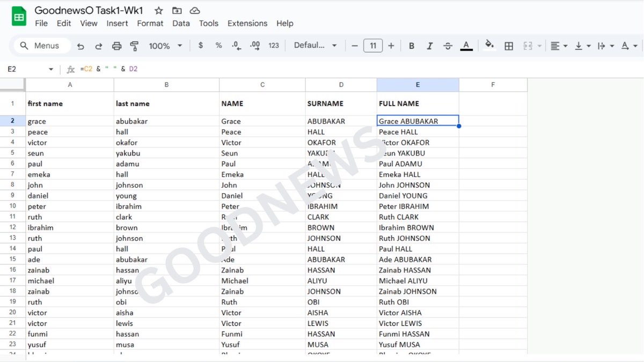644x362 pixels.
Task: Click the FULL NAME header cell
Action: [x=418, y=104]
